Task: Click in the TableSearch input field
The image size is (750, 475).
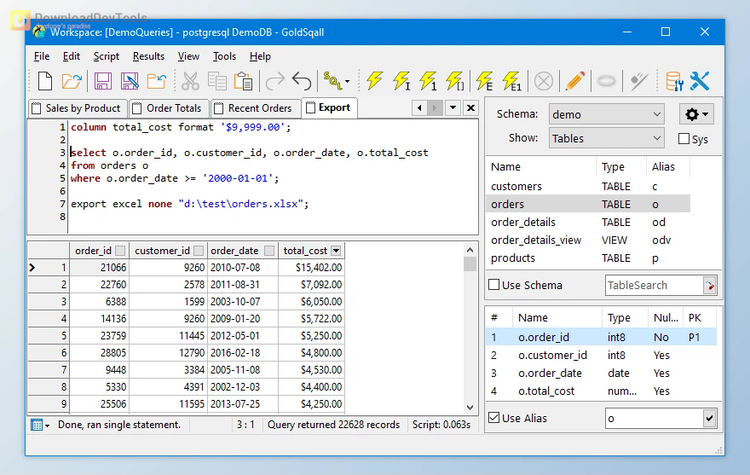Action: tap(654, 286)
